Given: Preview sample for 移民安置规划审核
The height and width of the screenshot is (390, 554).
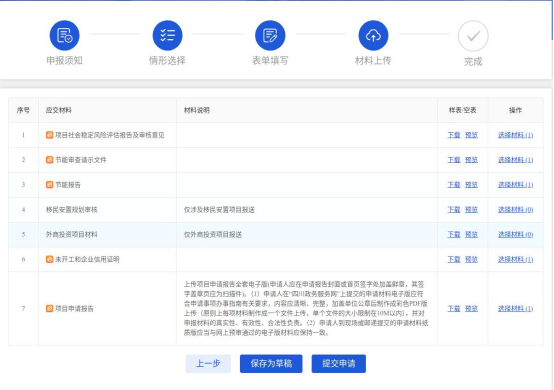Looking at the screenshot, I should click(x=471, y=209).
